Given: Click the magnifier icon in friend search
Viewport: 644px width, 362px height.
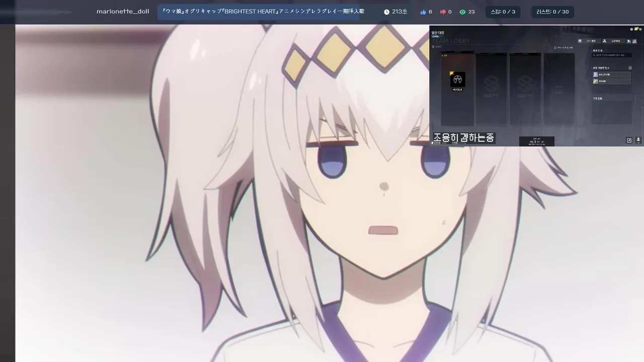Looking at the screenshot, I should (594, 55).
